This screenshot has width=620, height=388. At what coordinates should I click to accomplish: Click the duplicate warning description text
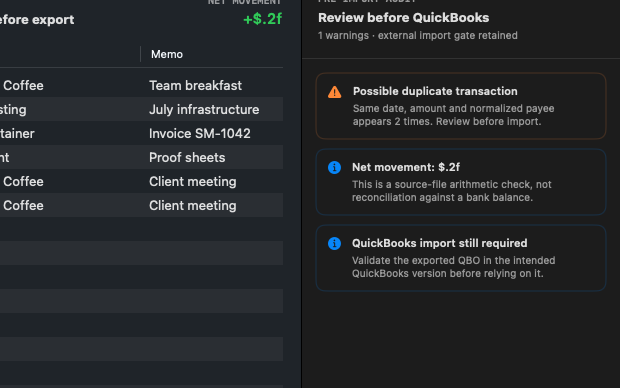coord(454,115)
